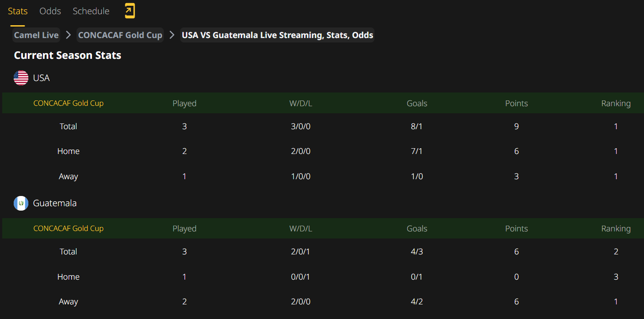
Task: Click the USA team name
Action: tap(41, 78)
